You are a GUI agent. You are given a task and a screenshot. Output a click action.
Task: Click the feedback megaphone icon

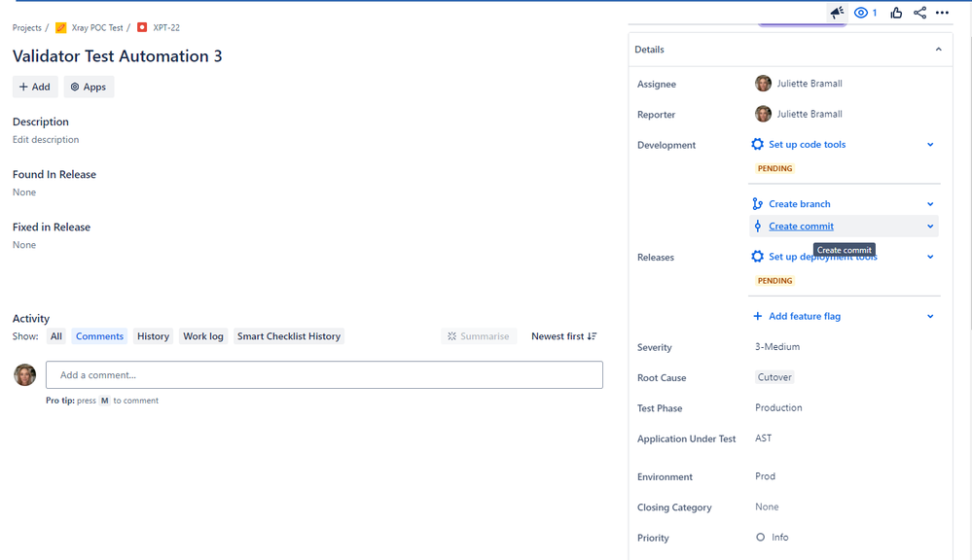coord(837,12)
